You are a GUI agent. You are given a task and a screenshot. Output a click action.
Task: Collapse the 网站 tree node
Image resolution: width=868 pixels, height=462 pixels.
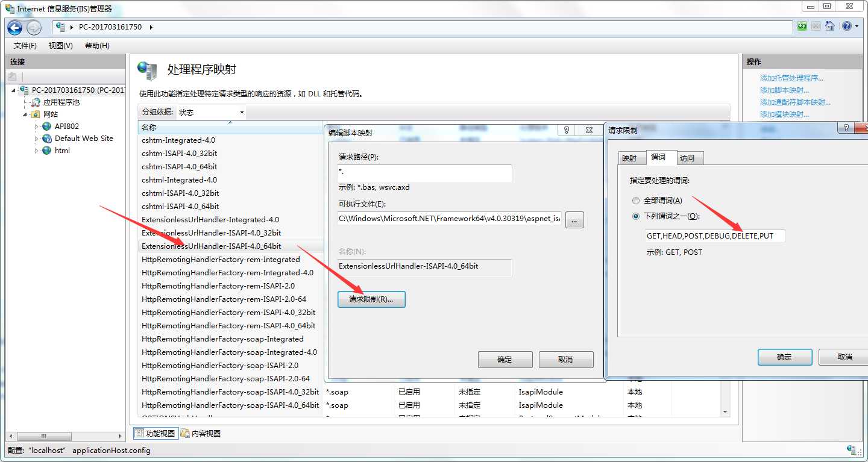pos(25,114)
